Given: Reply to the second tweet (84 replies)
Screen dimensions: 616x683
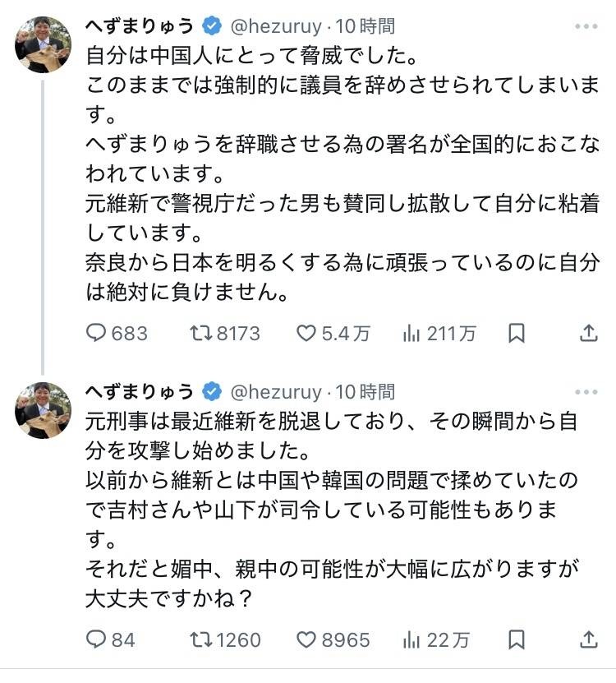Looking at the screenshot, I should click(x=97, y=639).
